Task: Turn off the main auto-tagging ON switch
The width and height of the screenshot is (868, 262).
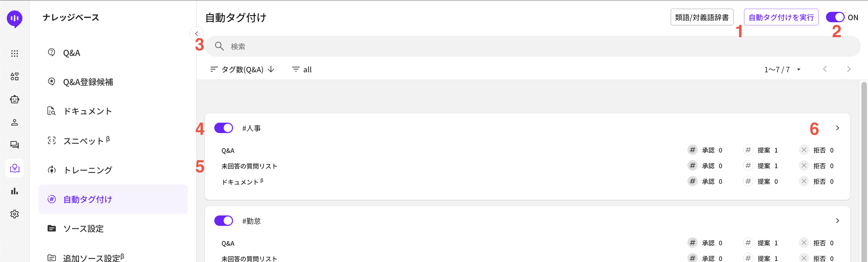Action: [835, 17]
